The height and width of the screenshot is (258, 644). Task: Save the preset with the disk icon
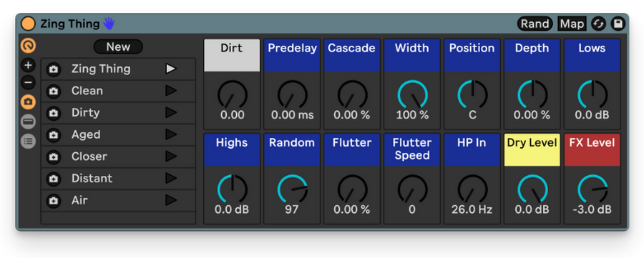(x=618, y=24)
